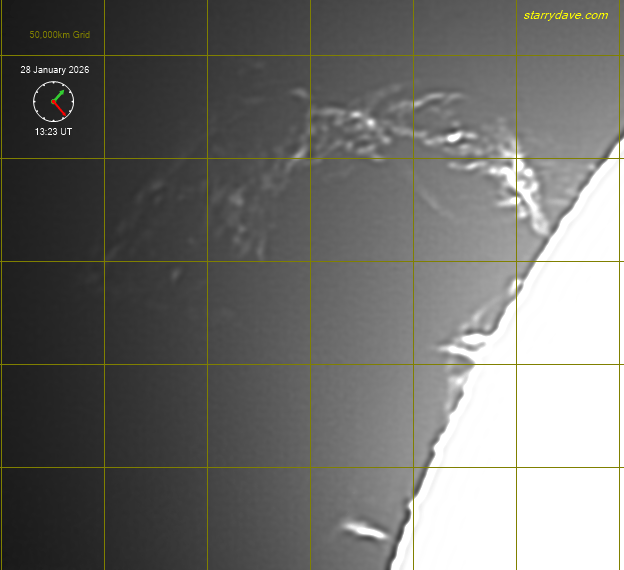Screen dimensions: 624x570
Task: Click the 13:23 UT time label
Action: click(53, 131)
